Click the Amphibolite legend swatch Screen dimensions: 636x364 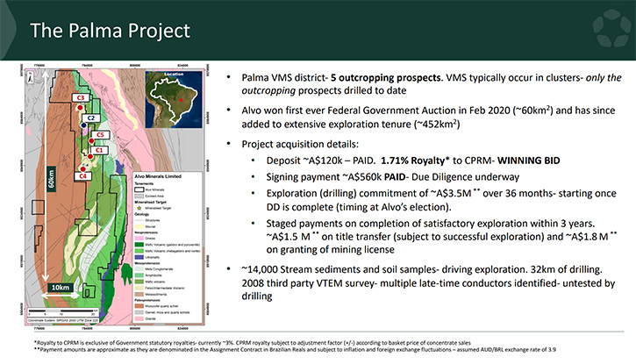coord(139,275)
